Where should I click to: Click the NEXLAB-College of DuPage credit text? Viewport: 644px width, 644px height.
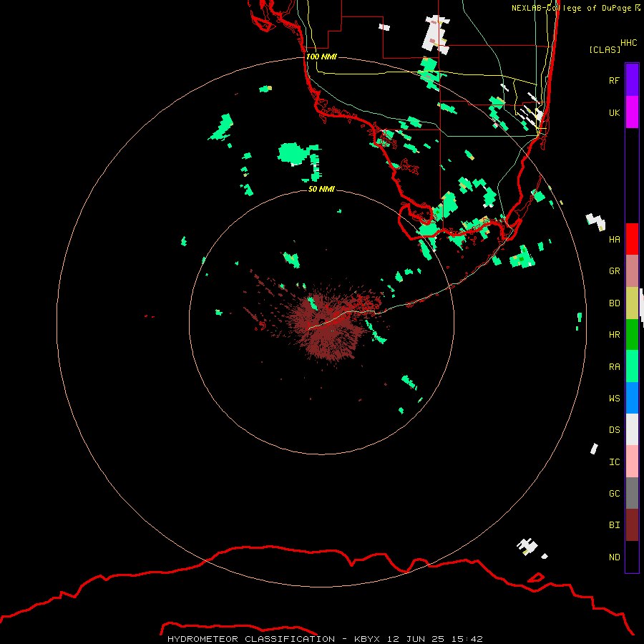point(572,8)
